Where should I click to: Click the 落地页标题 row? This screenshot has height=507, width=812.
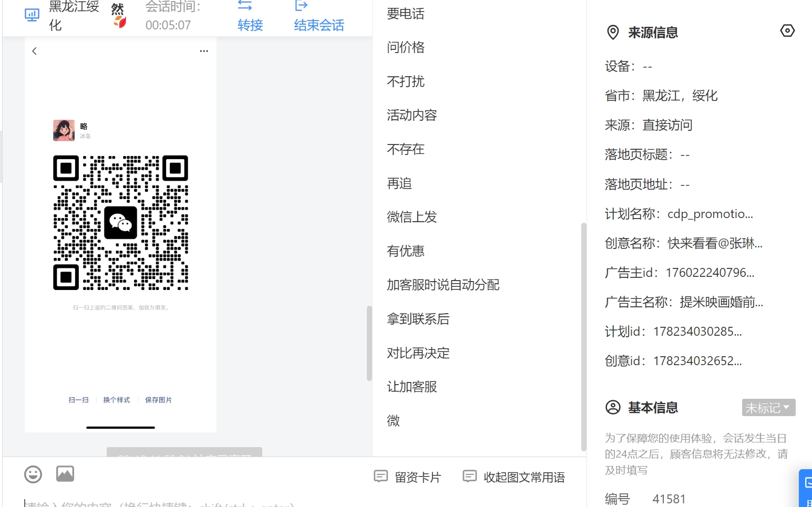tap(647, 154)
